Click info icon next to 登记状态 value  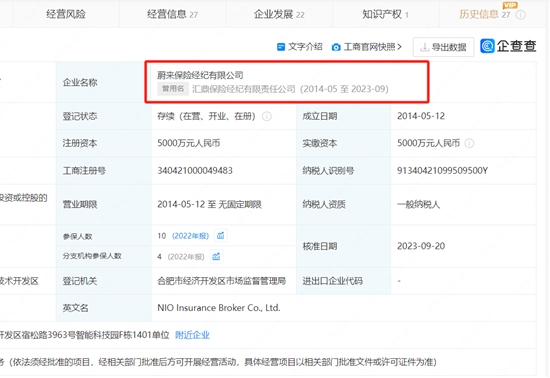(267, 116)
